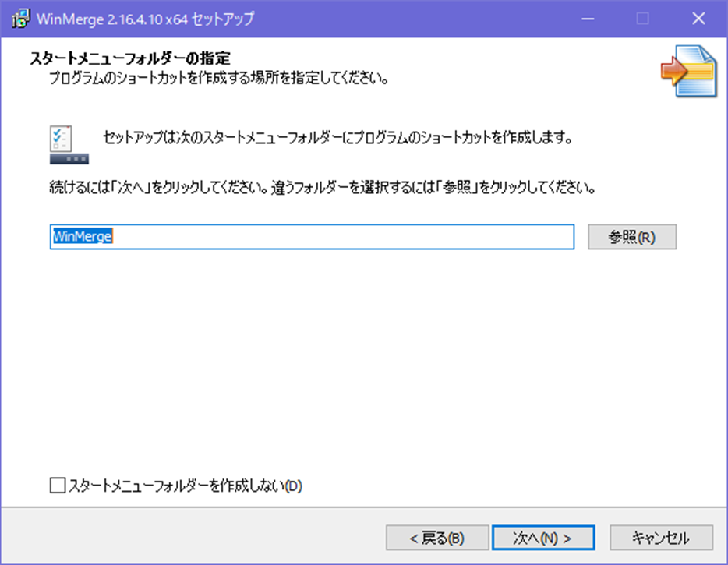Image resolution: width=728 pixels, height=565 pixels.
Task: Click the WinMerge folder name input field
Action: point(312,237)
